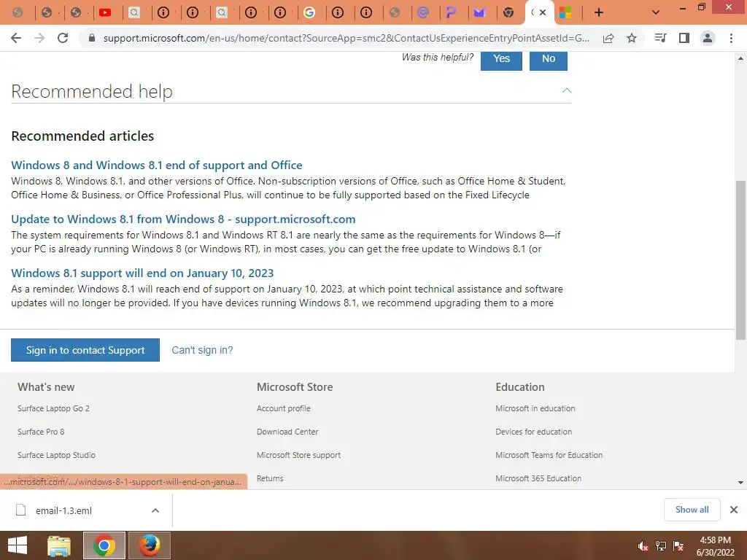
Task: Open the Chrome three-dot menu
Action: (731, 38)
